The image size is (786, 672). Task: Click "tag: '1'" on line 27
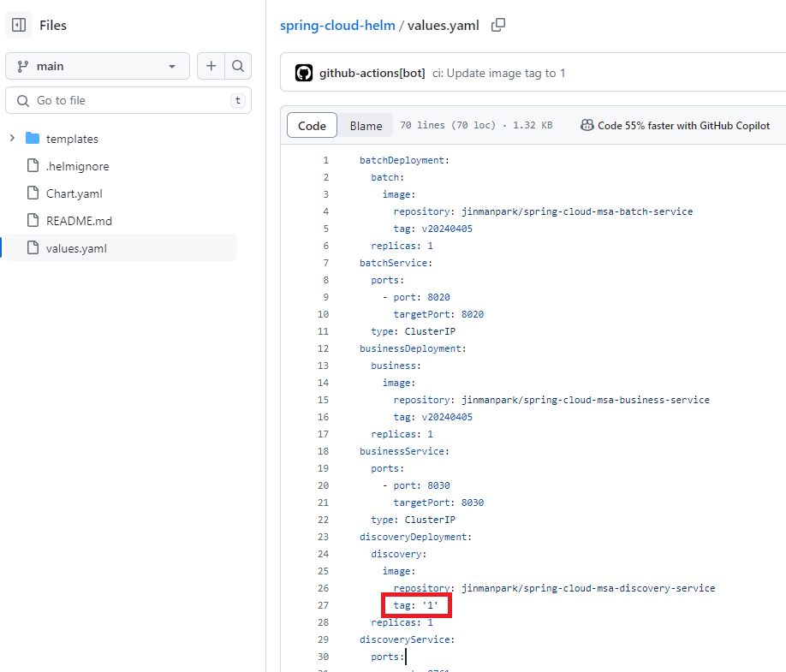click(x=415, y=605)
